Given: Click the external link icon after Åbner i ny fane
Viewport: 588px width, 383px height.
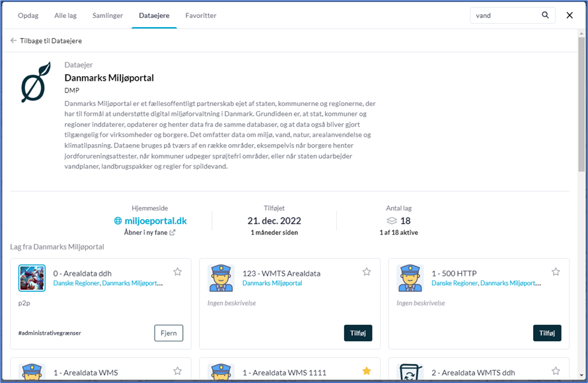Looking at the screenshot, I should 172,232.
